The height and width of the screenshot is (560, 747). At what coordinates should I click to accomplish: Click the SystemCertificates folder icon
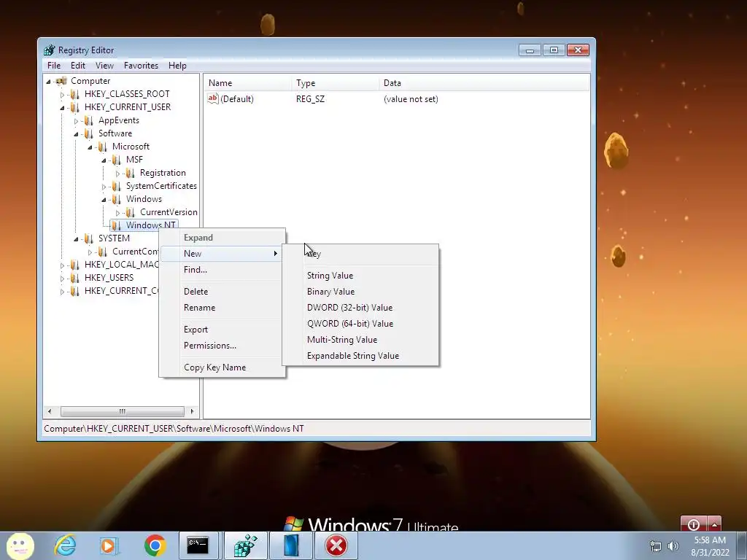[116, 186]
